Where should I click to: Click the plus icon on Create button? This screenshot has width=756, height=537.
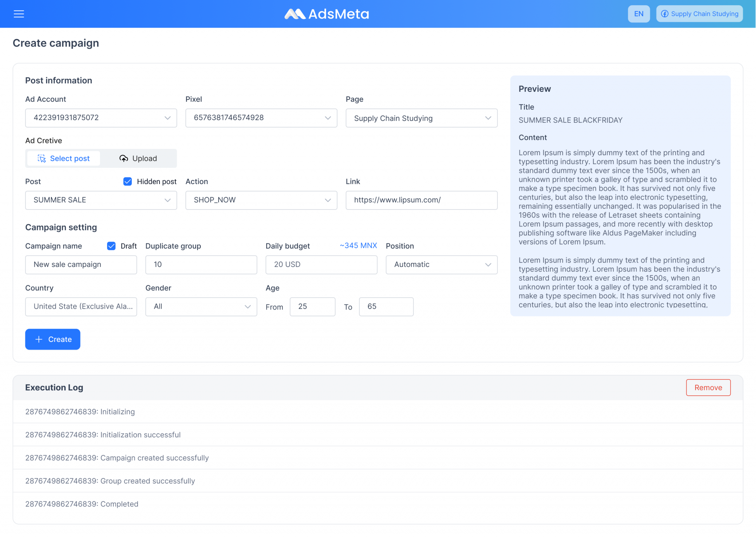click(x=39, y=339)
